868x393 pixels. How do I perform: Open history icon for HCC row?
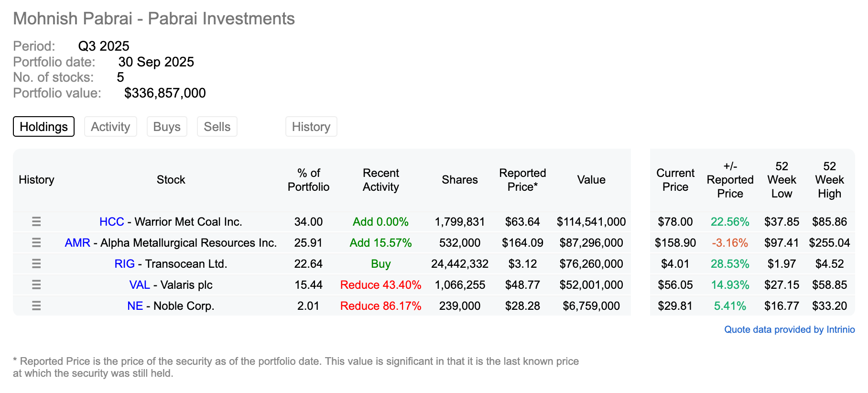(36, 222)
